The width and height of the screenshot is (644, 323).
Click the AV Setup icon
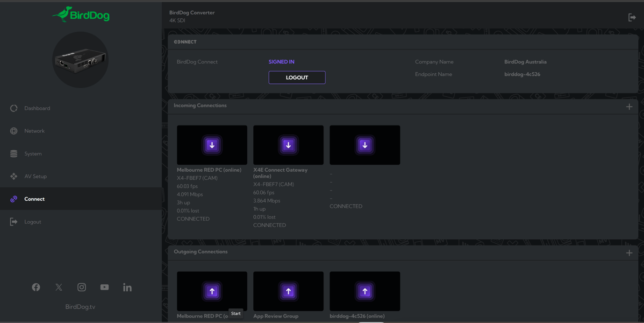click(14, 176)
